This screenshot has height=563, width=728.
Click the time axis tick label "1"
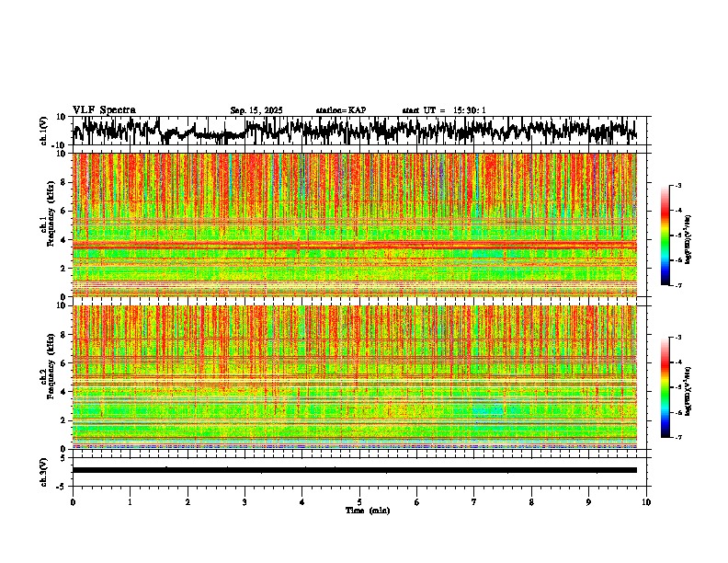130,502
